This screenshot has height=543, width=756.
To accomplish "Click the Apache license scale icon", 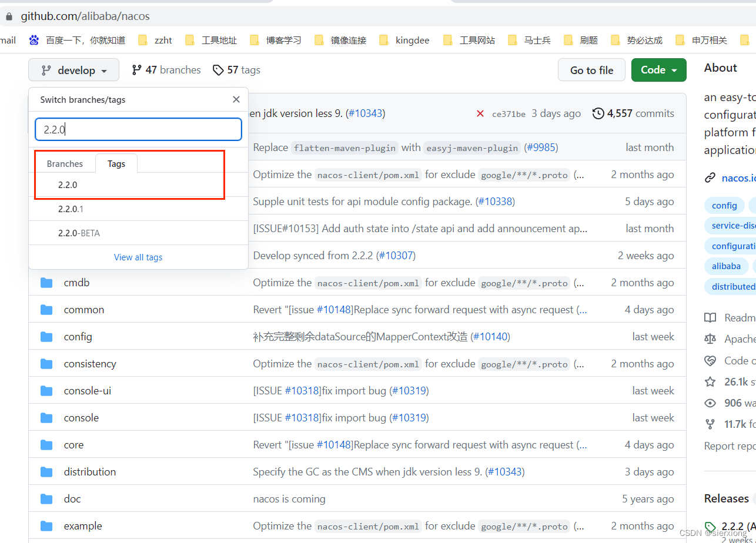I will point(710,339).
